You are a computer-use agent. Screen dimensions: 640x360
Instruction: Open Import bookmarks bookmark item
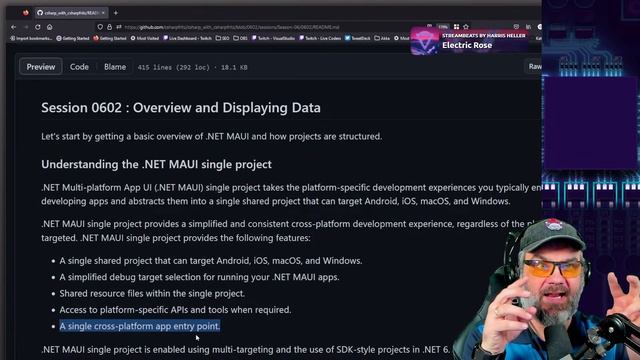point(31,38)
